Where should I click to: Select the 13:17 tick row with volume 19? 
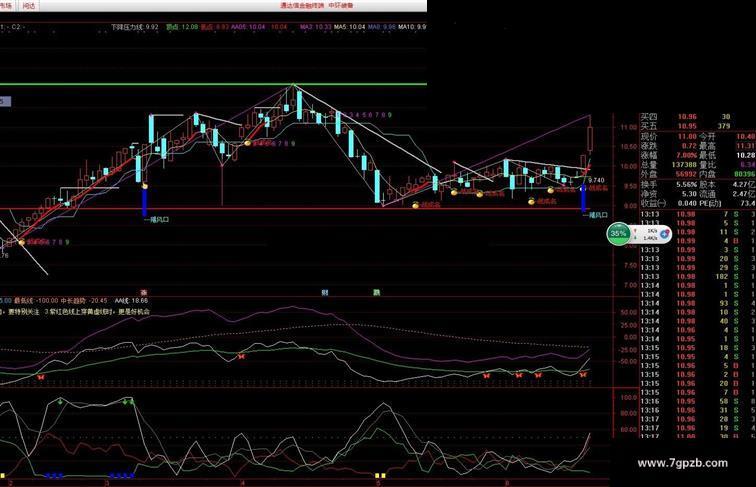(x=698, y=428)
